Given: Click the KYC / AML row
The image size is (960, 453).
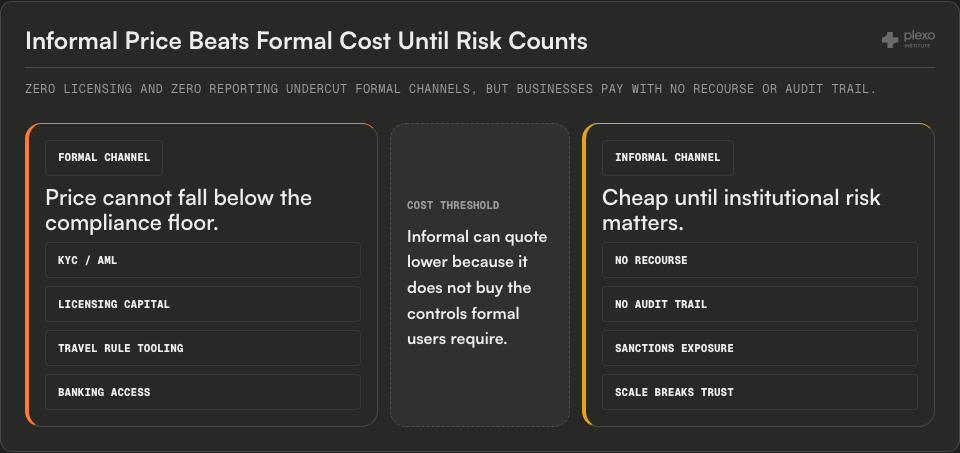Looking at the screenshot, I should (203, 260).
